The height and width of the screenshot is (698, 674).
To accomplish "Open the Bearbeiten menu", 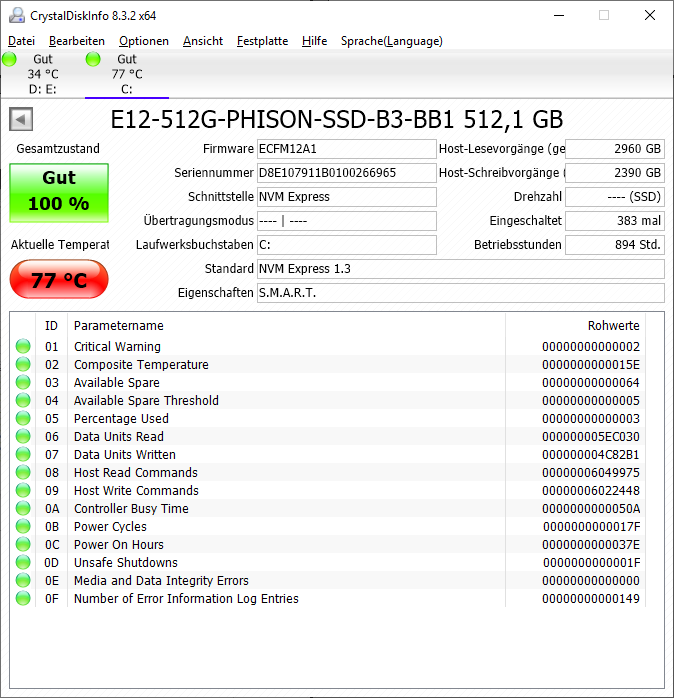I will [77, 41].
